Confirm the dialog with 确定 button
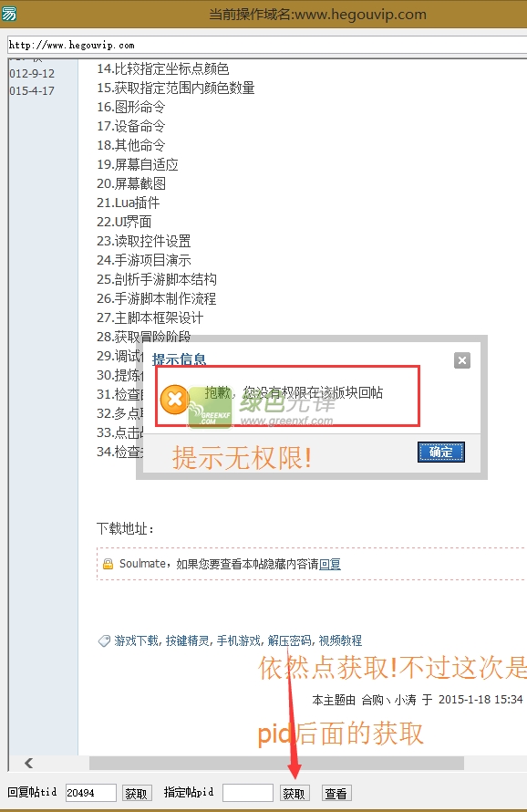The image size is (527, 812). 441,453
